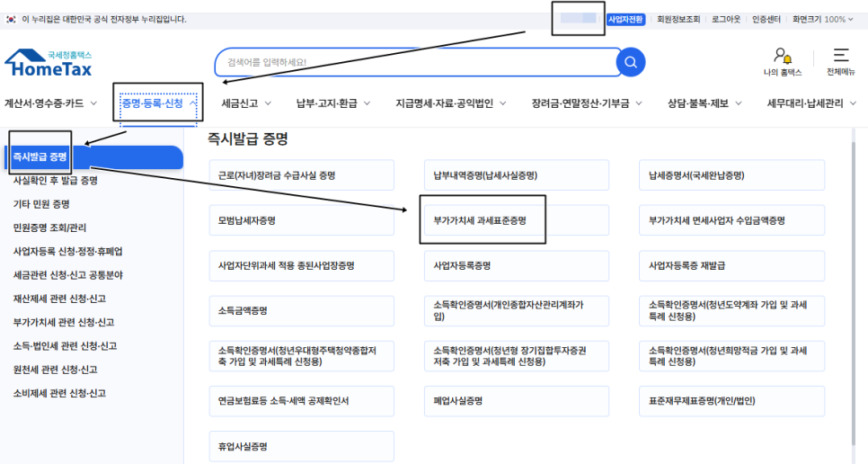Expand 화면크기 100% dropdown

pos(822,20)
